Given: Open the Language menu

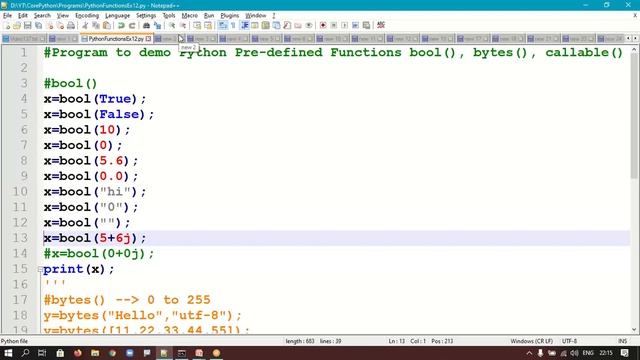Looking at the screenshot, I should 117,16.
